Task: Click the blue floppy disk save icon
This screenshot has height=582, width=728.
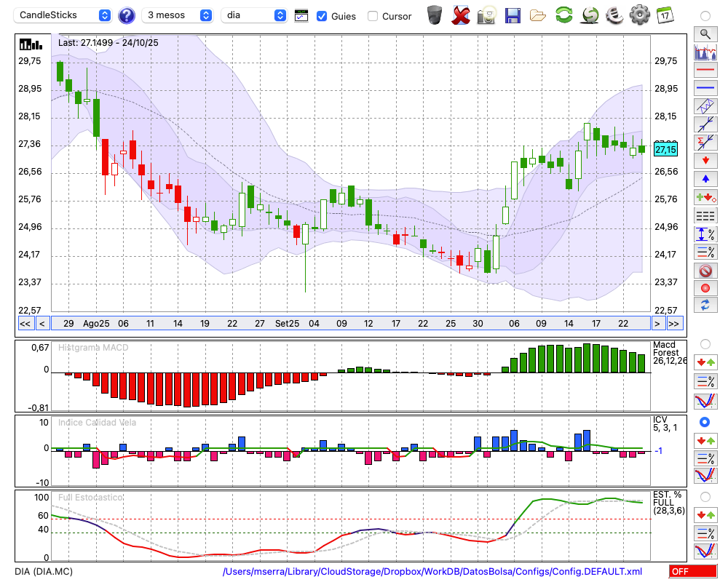Action: click(x=513, y=16)
